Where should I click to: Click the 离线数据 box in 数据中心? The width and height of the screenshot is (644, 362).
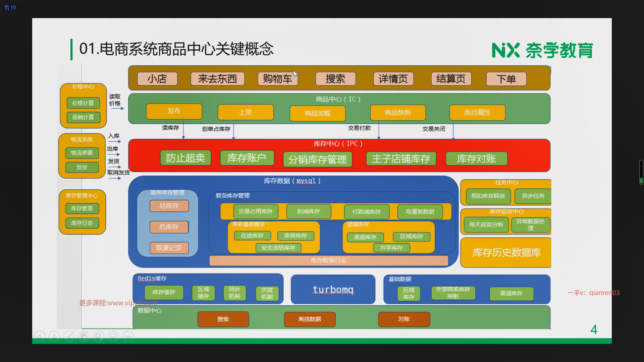309,319
